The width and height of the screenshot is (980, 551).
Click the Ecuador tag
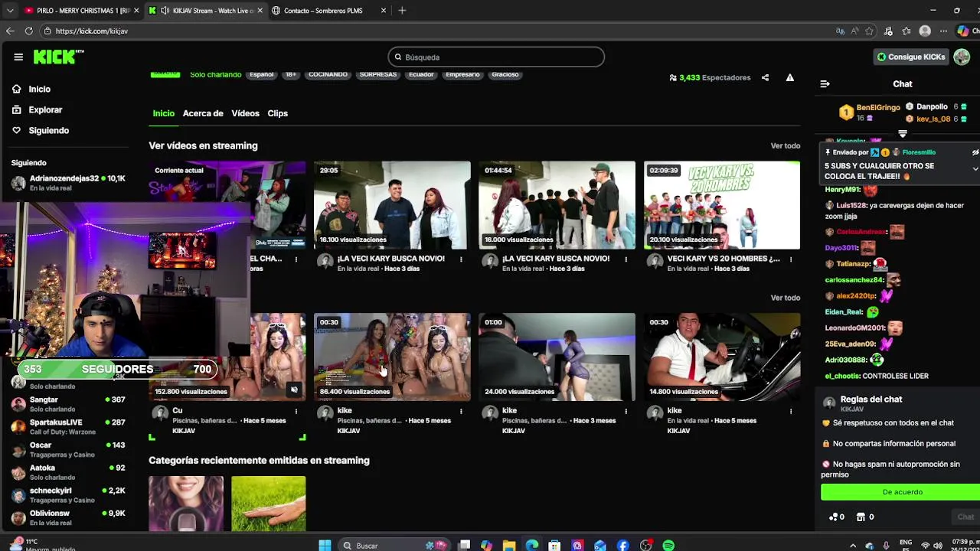(421, 74)
